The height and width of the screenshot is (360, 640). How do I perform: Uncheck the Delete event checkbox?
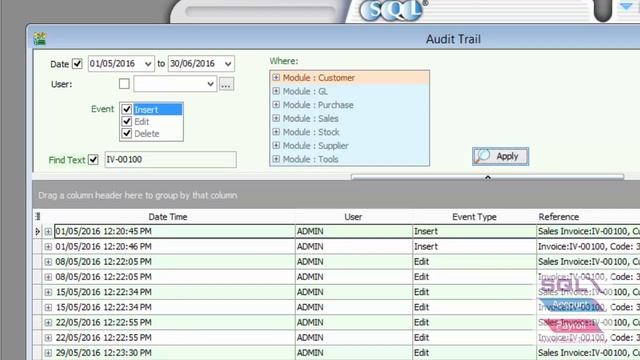pos(127,133)
